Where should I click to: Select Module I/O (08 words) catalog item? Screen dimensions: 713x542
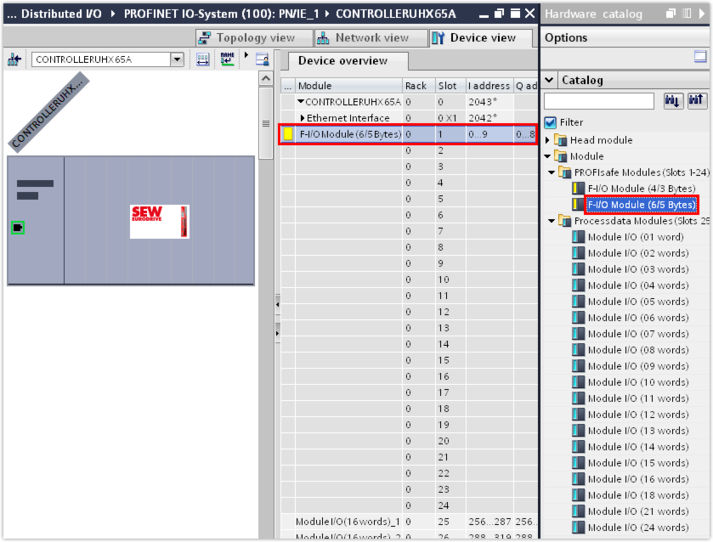click(x=637, y=350)
